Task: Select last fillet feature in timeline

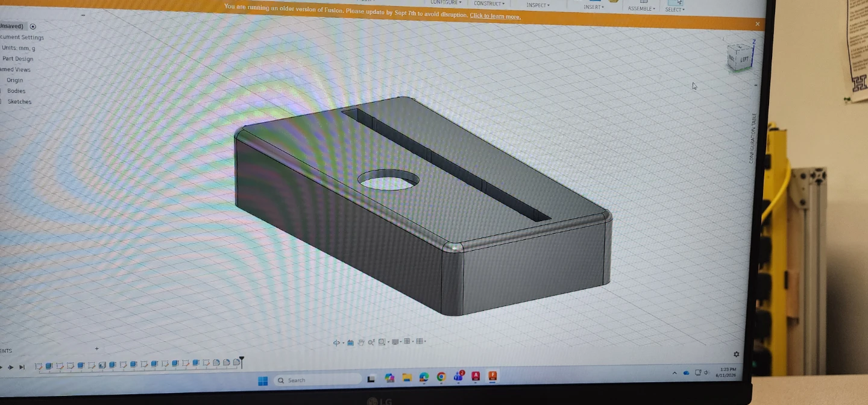Action: point(236,362)
